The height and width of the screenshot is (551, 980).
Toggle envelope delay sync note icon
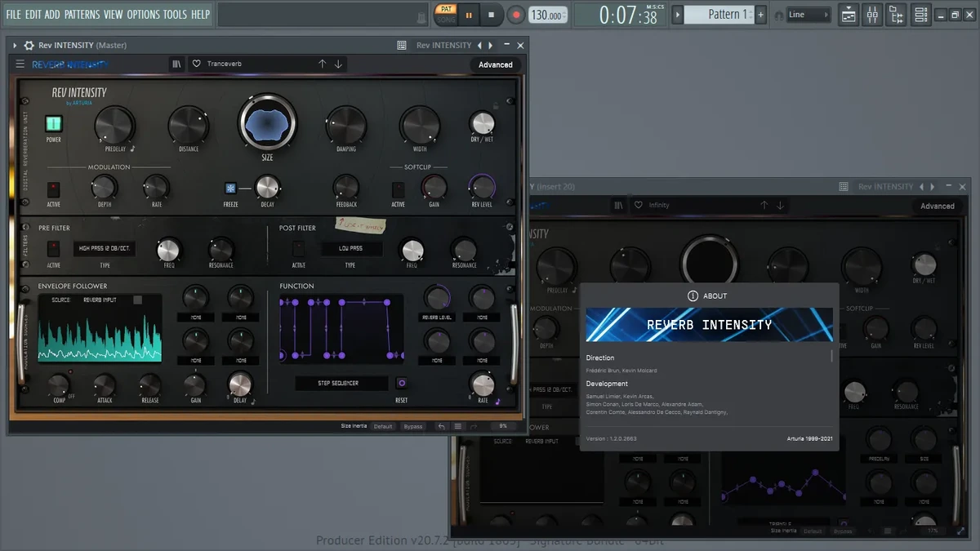click(x=253, y=401)
